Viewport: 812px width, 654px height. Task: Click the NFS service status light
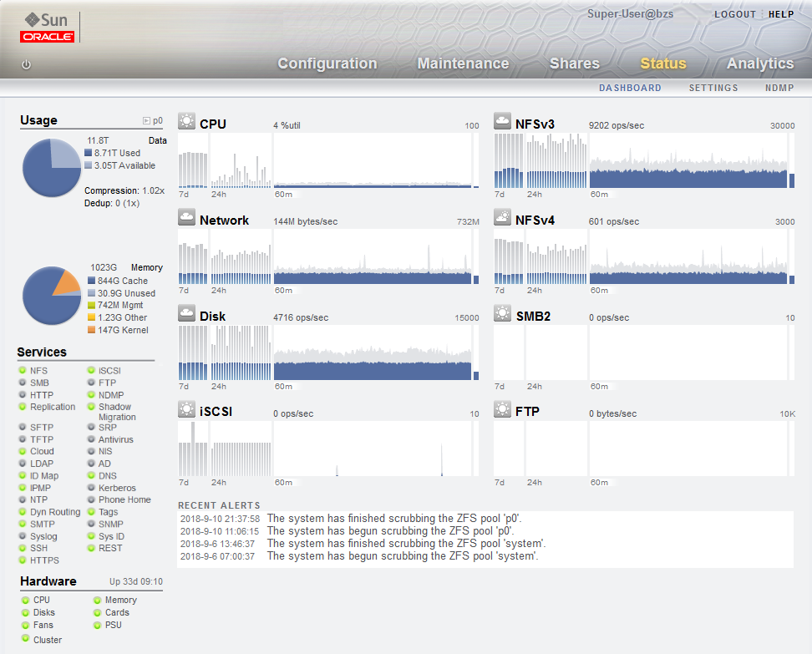click(23, 370)
